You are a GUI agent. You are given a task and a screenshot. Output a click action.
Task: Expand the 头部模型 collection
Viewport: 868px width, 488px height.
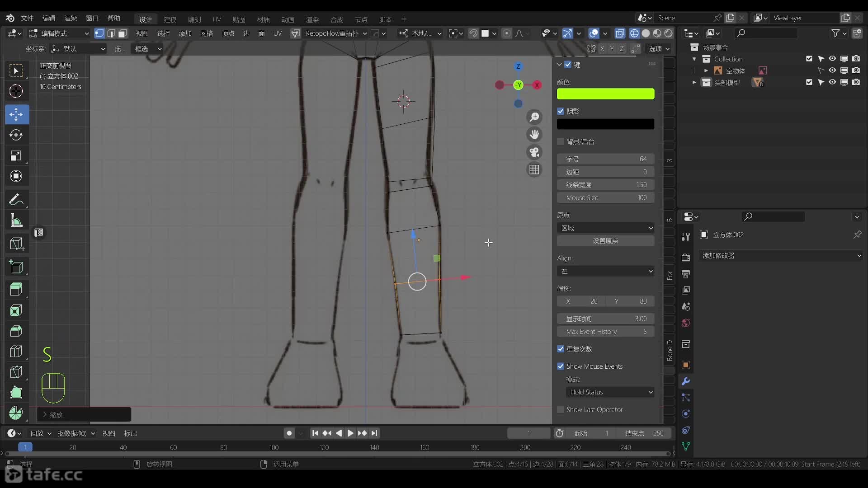[694, 82]
